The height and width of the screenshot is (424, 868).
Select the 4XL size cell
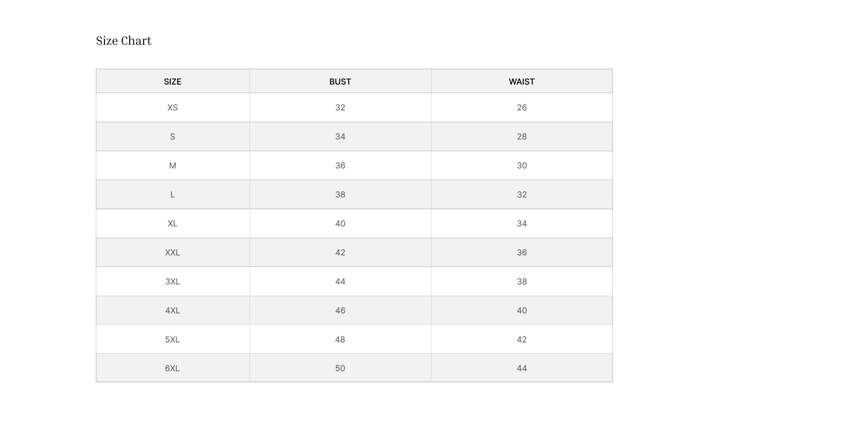tap(173, 310)
